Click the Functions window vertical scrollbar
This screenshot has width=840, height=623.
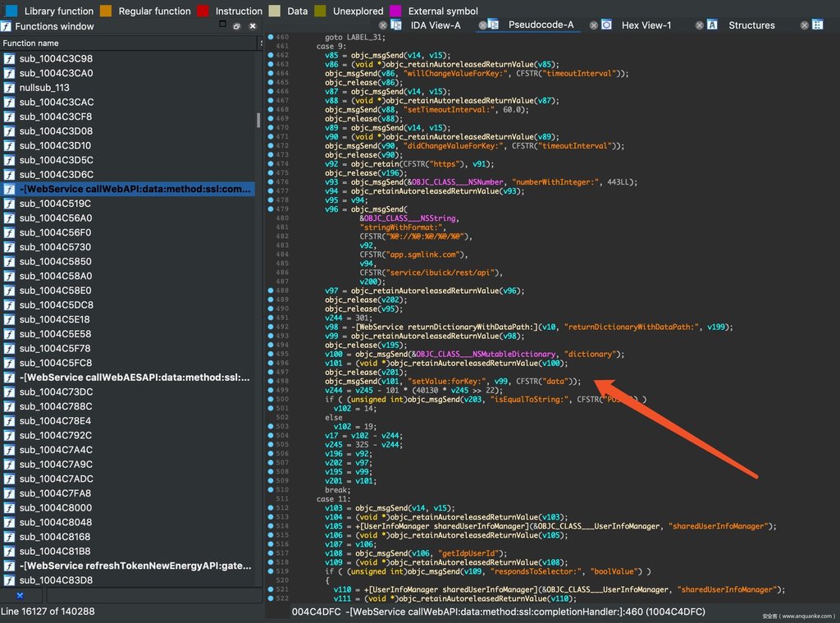pyautogui.click(x=258, y=120)
